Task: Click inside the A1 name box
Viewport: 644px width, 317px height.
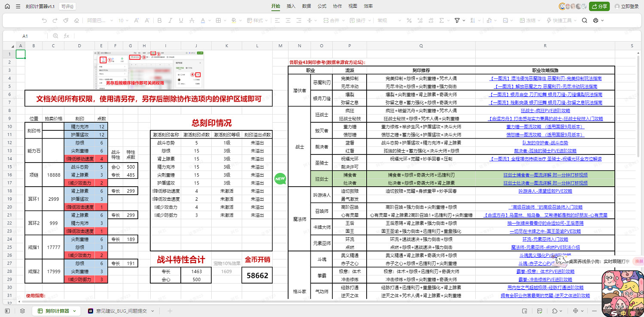Action: (x=24, y=36)
